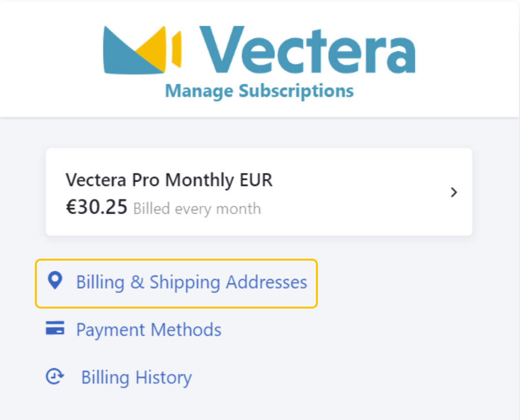
Task: Expand the subscription card via chevron arrow
Action: pos(454,192)
